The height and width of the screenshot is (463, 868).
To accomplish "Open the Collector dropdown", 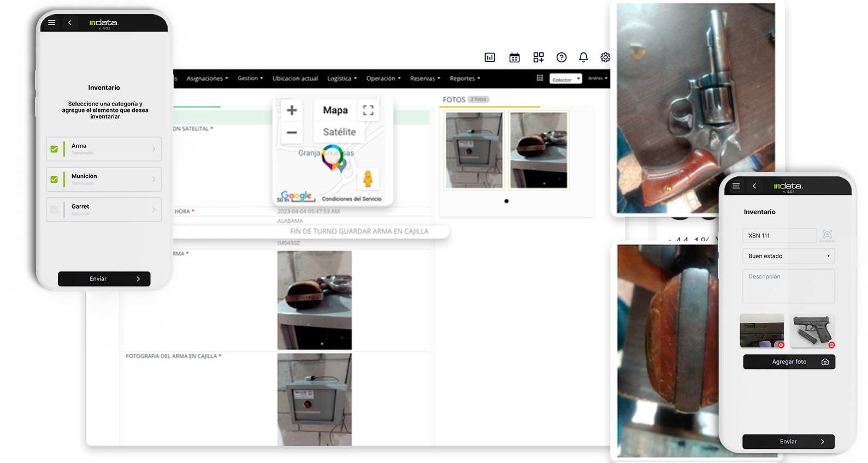I will (x=565, y=79).
